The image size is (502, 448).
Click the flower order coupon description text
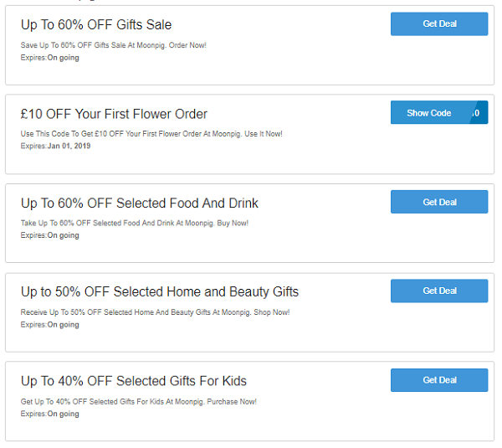pos(151,134)
